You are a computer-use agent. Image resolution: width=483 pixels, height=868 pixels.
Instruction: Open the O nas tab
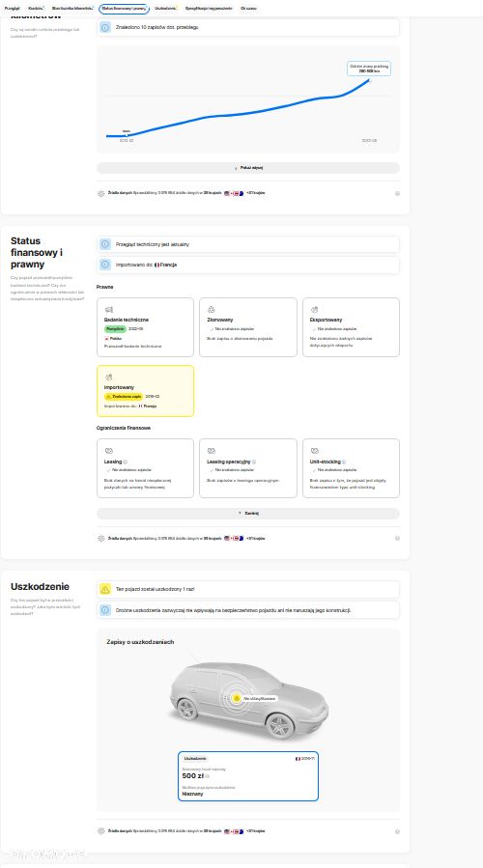(x=248, y=9)
